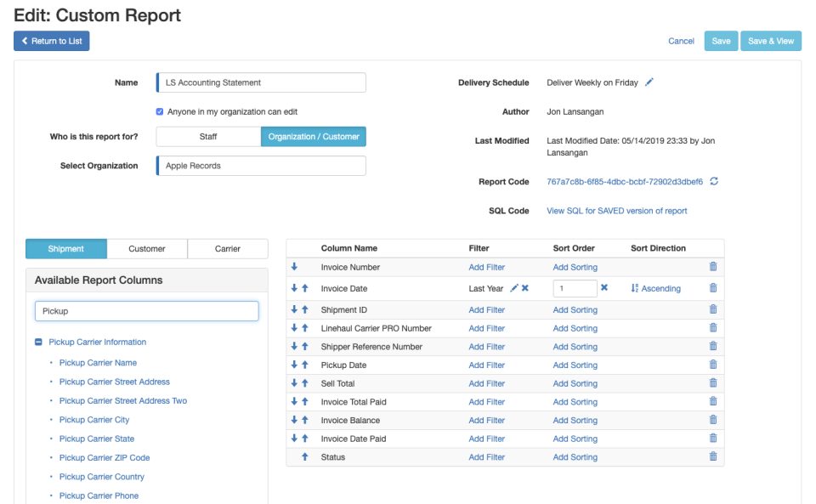Delete the Shipment ID column

713,309
